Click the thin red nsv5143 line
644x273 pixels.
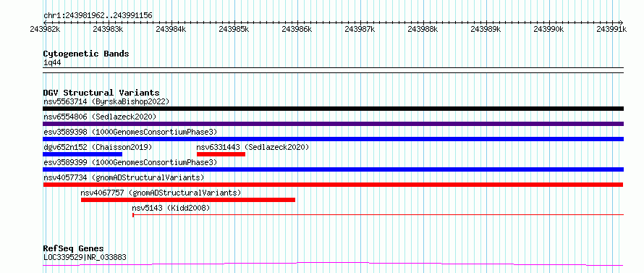pos(378,215)
